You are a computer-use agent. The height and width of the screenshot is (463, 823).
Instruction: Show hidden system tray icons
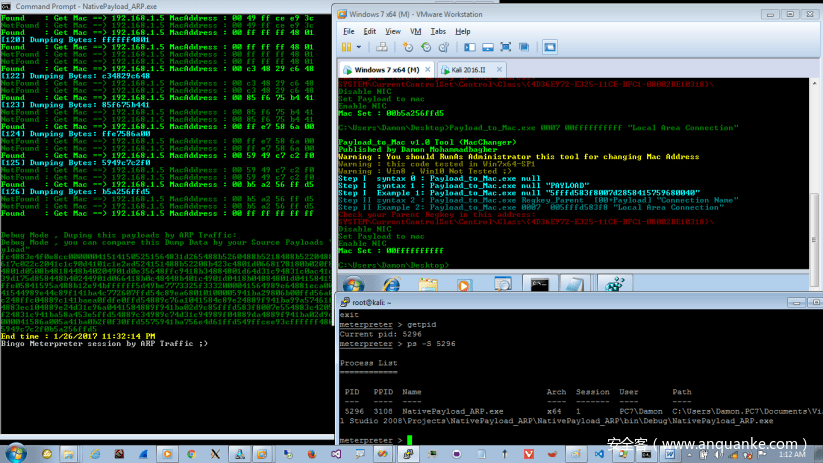[689, 455]
